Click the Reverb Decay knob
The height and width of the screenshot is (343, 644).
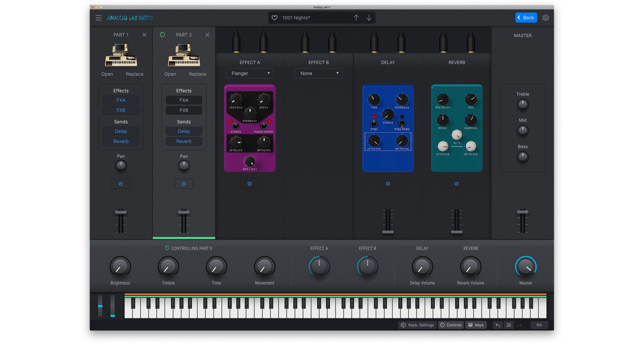click(x=443, y=120)
